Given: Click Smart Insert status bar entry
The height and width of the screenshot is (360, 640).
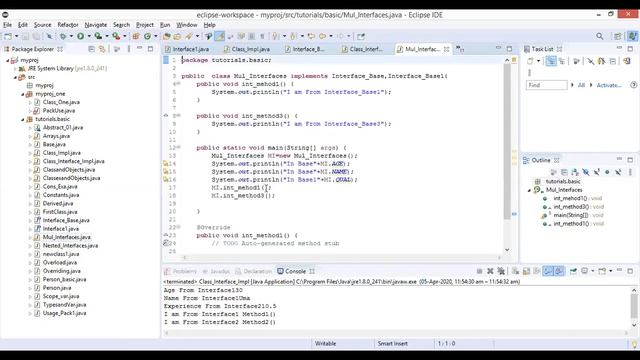Looking at the screenshot, I should [393, 344].
